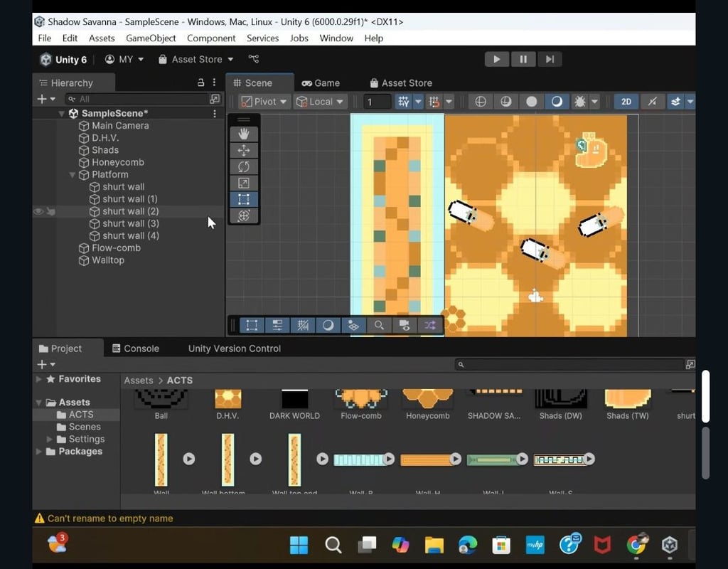The height and width of the screenshot is (569, 728).
Task: Click the Hierarchy create plus button
Action: (45, 99)
